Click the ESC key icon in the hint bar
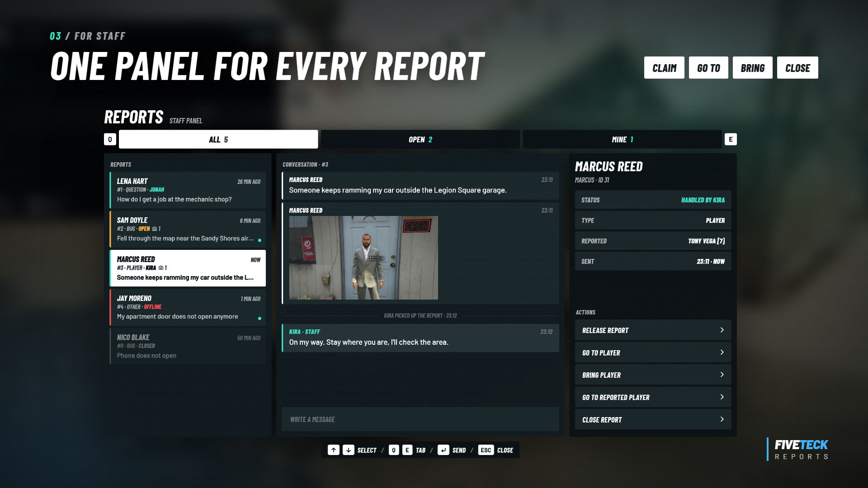The height and width of the screenshot is (488, 868). click(486, 450)
